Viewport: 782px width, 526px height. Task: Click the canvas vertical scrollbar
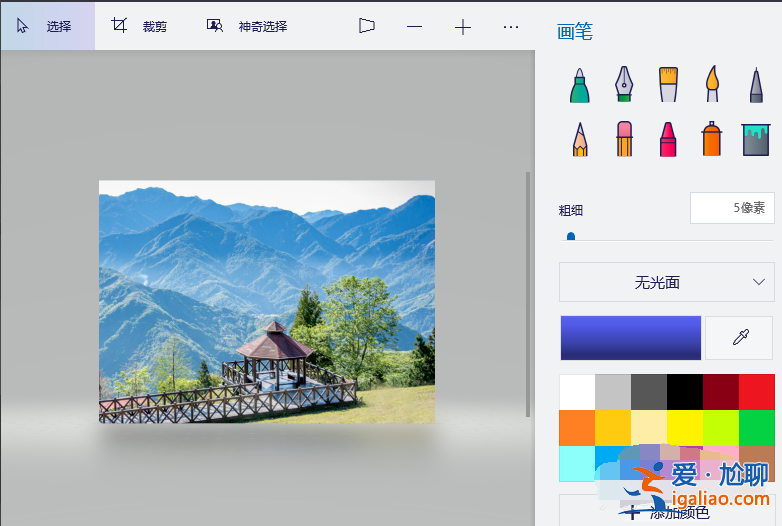coord(528,294)
